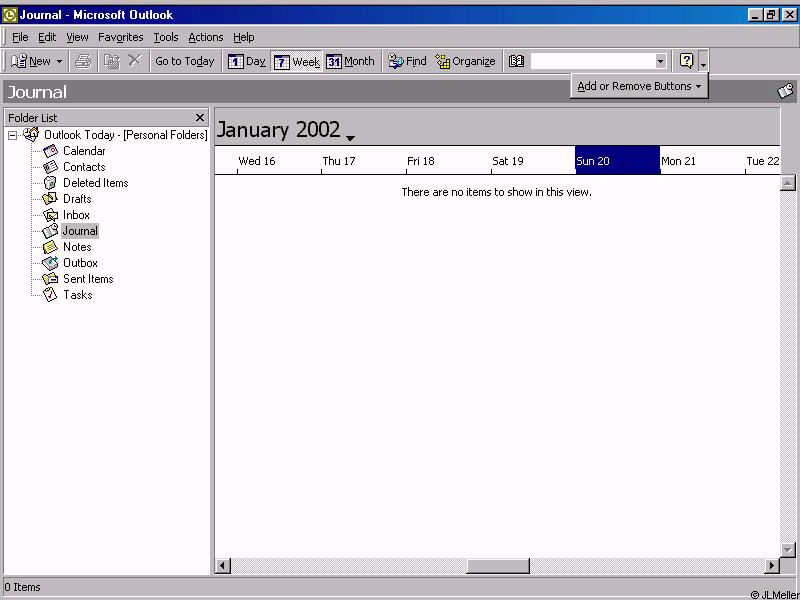Select the Sent Items label
The height and width of the screenshot is (600, 800).
click(88, 279)
